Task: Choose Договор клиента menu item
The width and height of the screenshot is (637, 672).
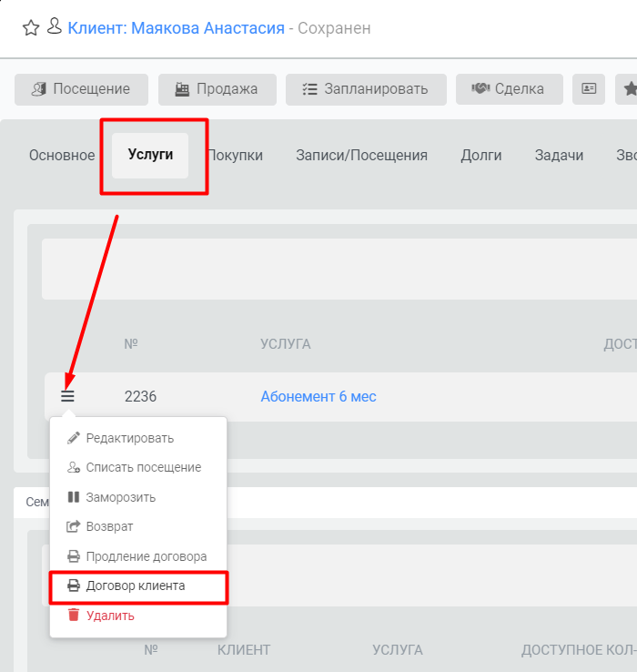Action: click(x=138, y=586)
